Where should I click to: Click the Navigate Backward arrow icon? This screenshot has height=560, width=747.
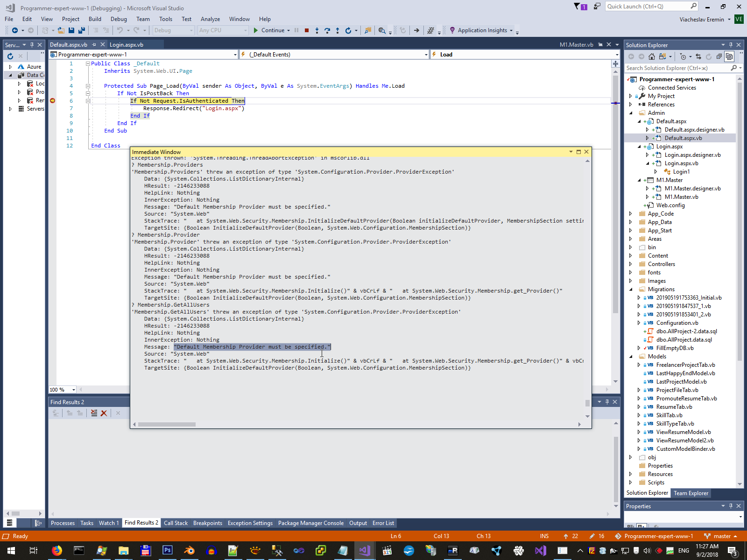15,30
